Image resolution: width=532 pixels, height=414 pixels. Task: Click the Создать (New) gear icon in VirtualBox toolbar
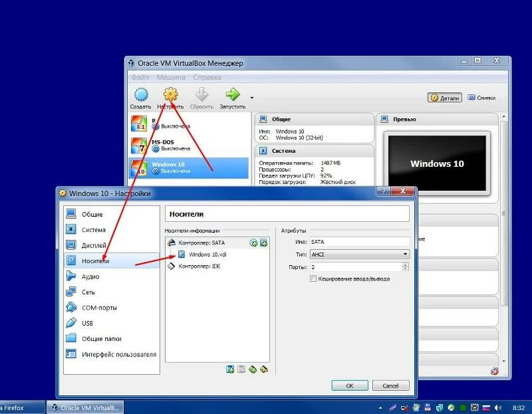point(141,95)
